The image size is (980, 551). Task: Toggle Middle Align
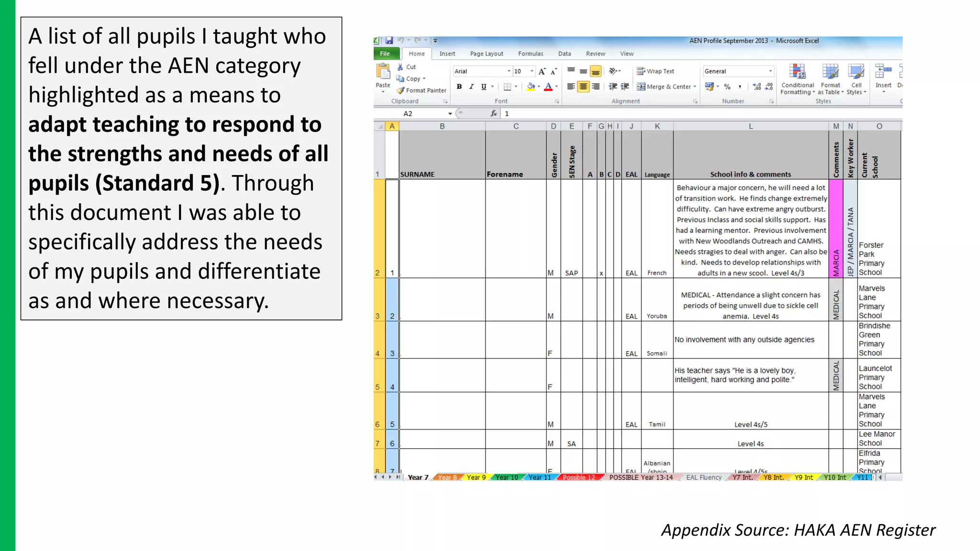583,71
